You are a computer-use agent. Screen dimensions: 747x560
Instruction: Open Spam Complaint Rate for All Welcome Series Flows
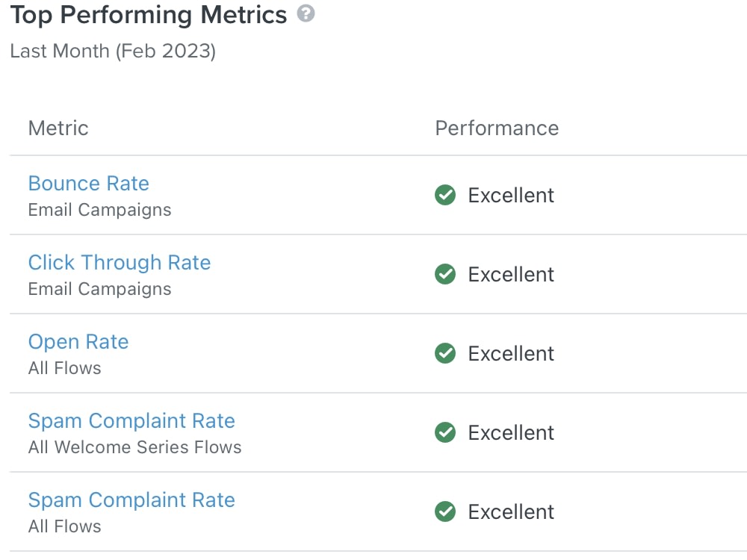click(131, 421)
